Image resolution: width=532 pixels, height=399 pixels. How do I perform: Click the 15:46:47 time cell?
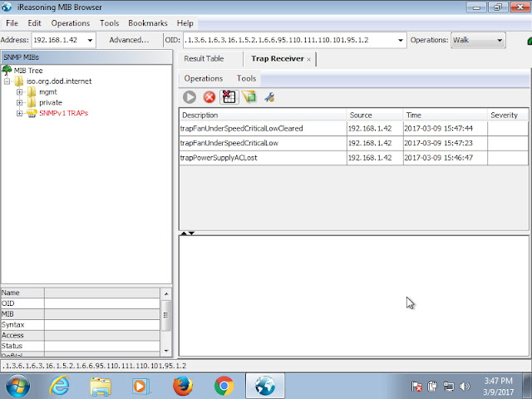point(446,157)
